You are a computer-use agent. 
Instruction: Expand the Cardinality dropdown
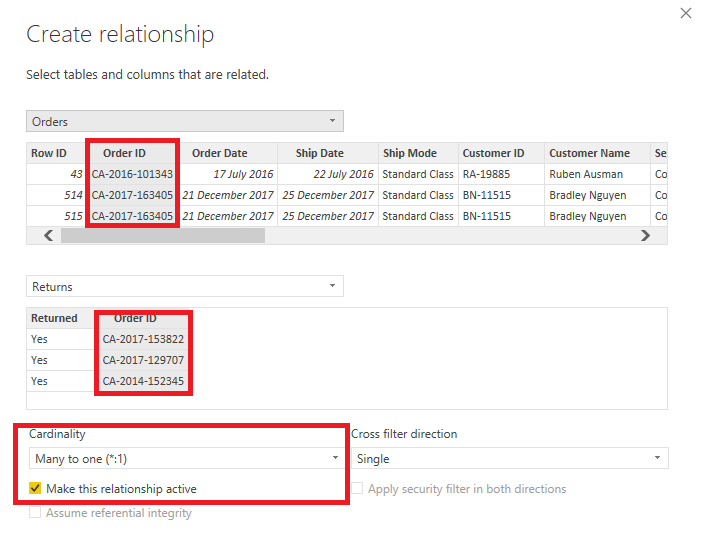(184, 459)
